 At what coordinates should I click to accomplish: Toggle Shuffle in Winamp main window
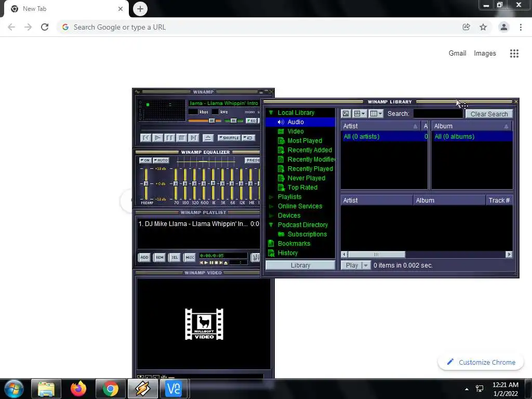(229, 138)
